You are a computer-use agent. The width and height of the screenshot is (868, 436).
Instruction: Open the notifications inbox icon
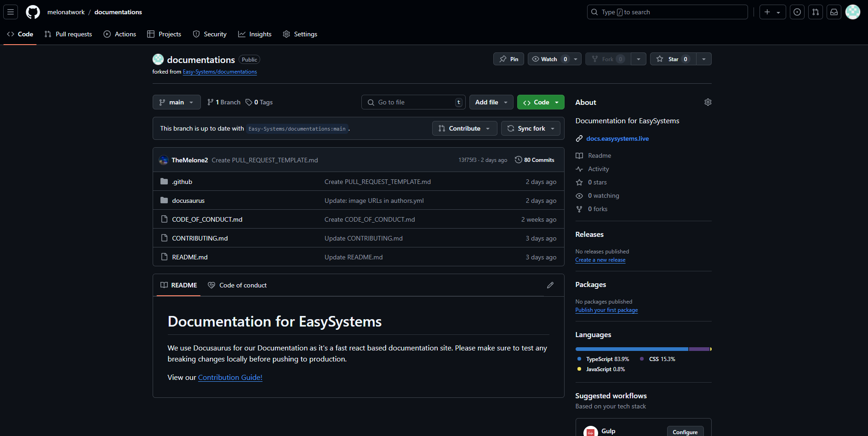pyautogui.click(x=834, y=12)
